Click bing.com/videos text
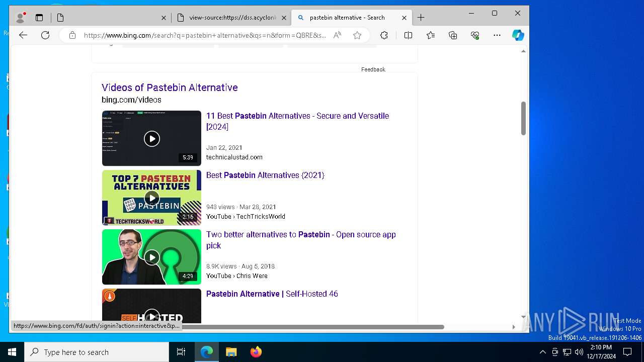Screen dimensions: 644x362 coord(131,100)
